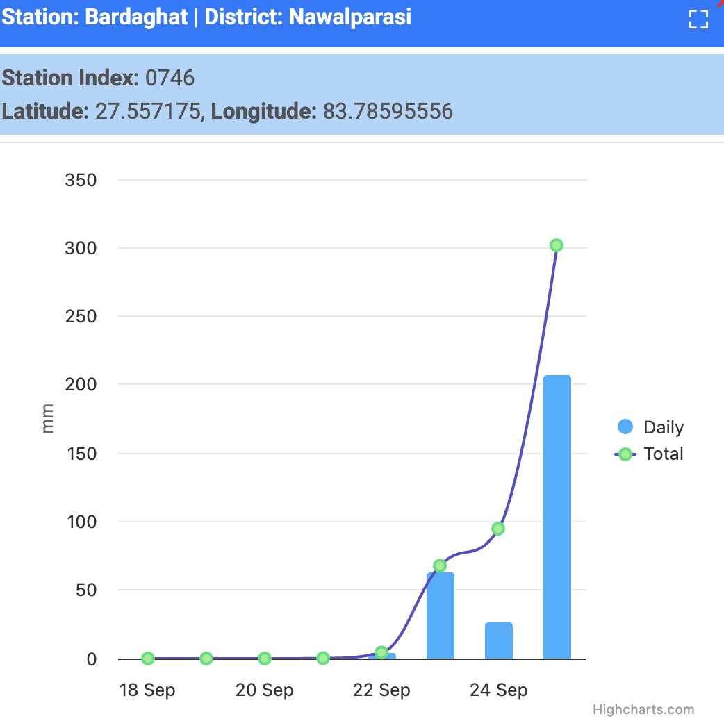Click the Total point on 24 Sep
The image size is (724, 728).
pos(498,529)
